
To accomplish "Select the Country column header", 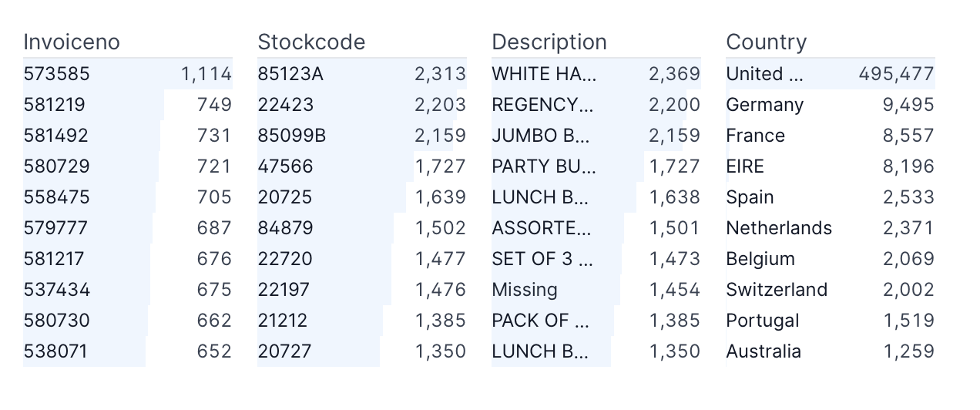I will coord(766,42).
